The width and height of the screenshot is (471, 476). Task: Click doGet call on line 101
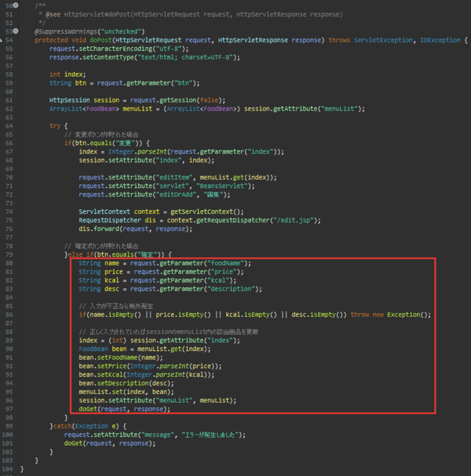click(110, 444)
